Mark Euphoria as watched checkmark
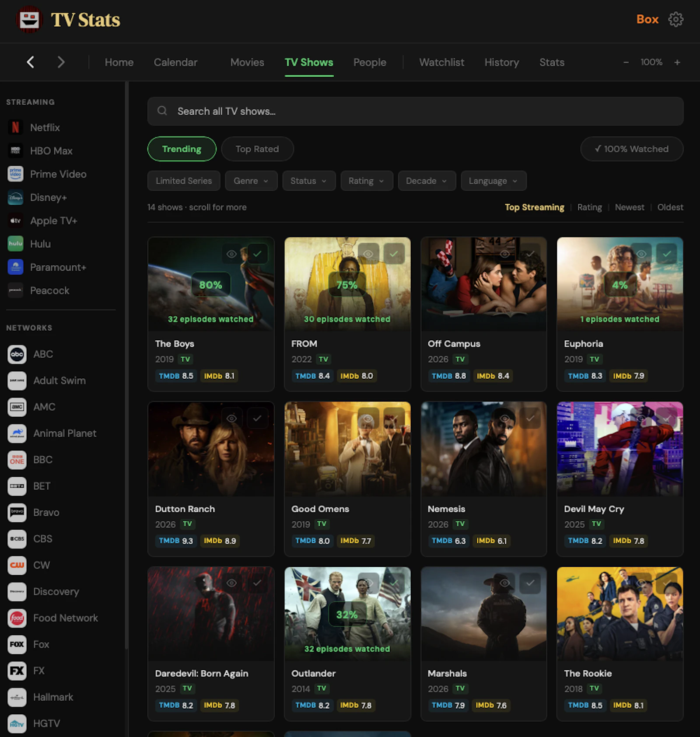This screenshot has height=737, width=700. point(667,254)
